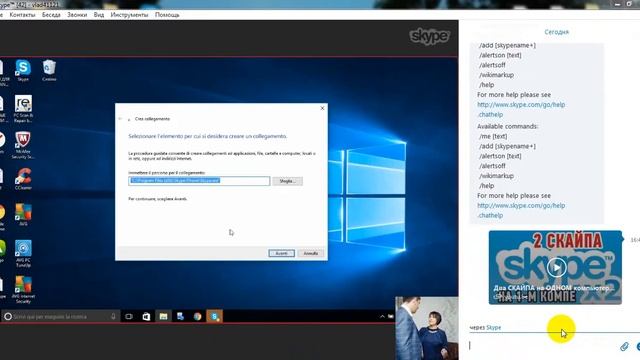The width and height of the screenshot is (640, 360).
Task: Click the Skype icon on shared taskbar
Action: tap(215, 316)
